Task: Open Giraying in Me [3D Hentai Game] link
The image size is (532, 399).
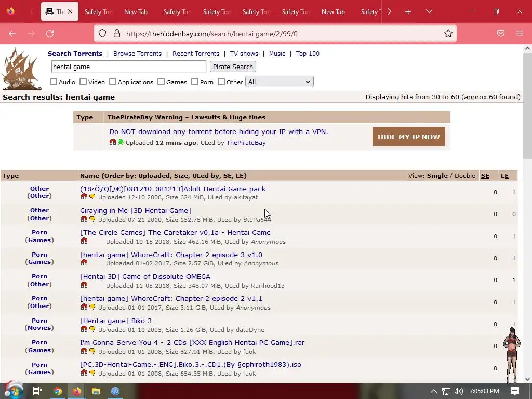Action: [136, 211]
